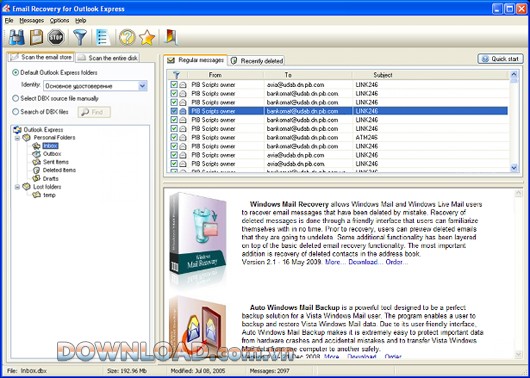Click the Sent Items folder icon
Image resolution: width=530 pixels, height=378 pixels.
[37, 162]
